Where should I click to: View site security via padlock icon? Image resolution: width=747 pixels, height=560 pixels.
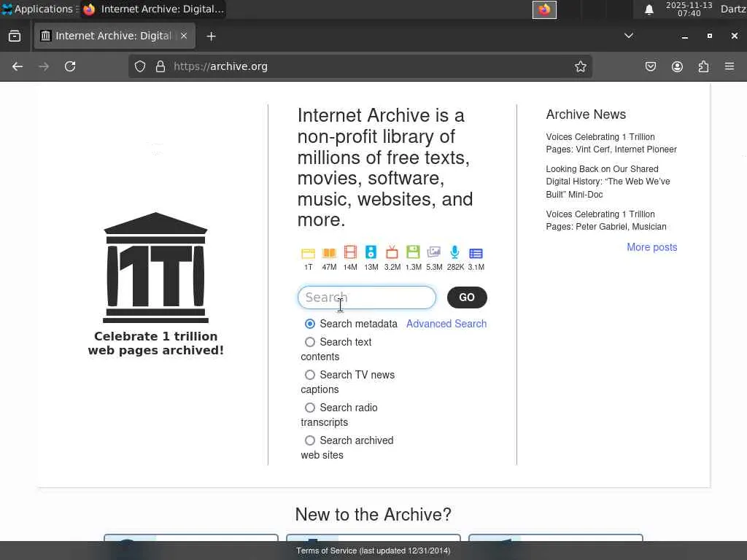pos(160,66)
